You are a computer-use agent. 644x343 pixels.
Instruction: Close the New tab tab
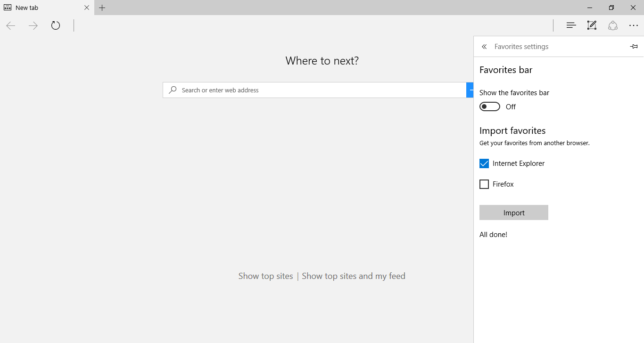(x=87, y=8)
